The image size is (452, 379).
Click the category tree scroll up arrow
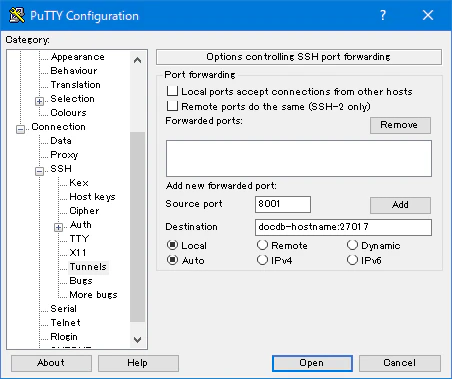pyautogui.click(x=137, y=60)
